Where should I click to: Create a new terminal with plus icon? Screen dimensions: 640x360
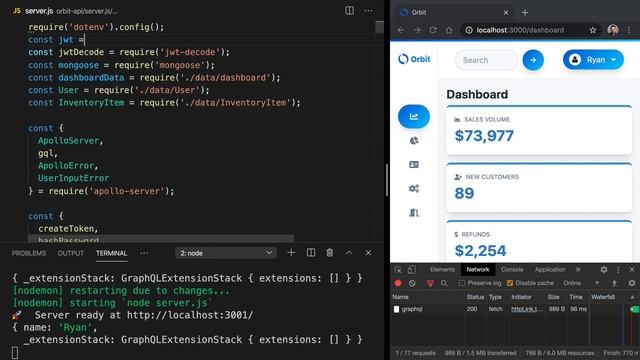[291, 253]
